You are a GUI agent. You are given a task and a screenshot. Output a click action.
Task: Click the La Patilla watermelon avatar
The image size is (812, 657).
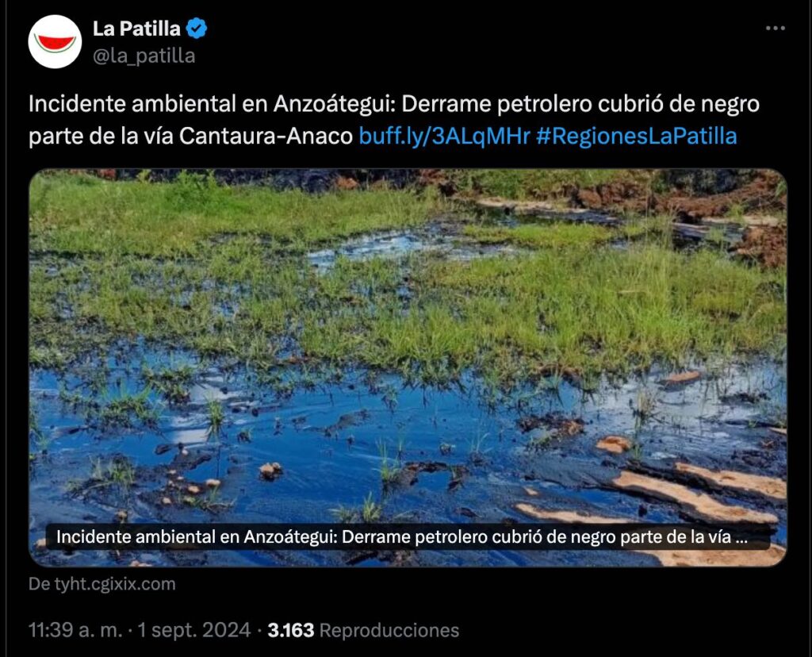[55, 41]
